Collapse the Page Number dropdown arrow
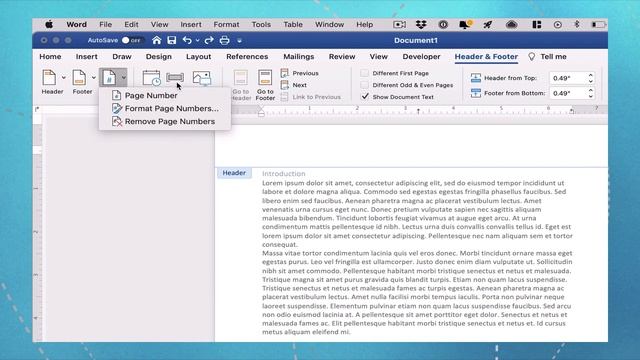Image resolution: width=640 pixels, height=360 pixels. point(123,78)
